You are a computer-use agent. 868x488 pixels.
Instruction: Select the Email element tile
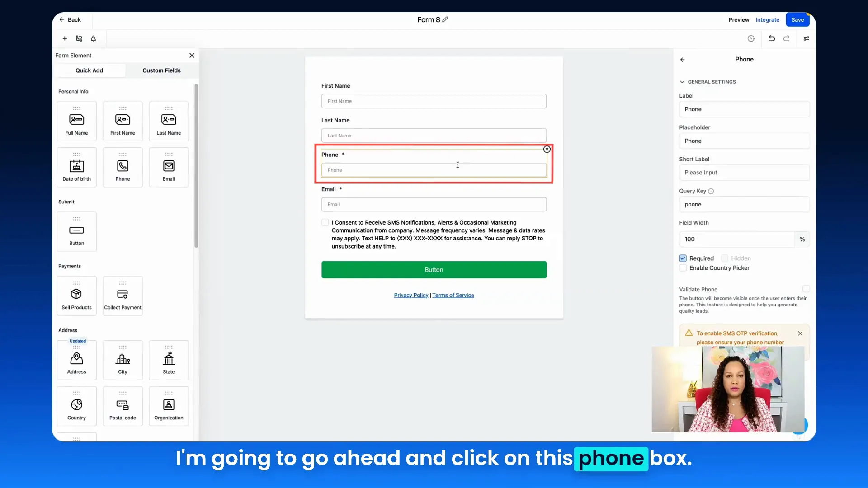click(x=169, y=167)
